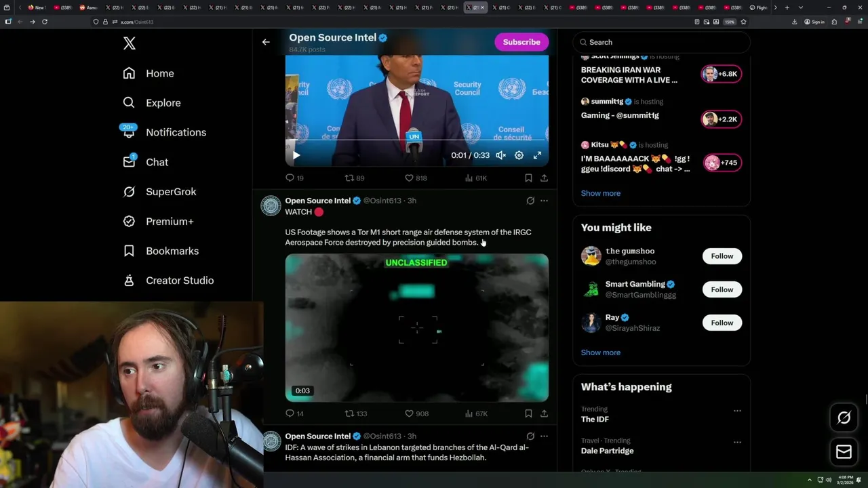Click the X search field
This screenshot has height=488, width=868.
661,42
